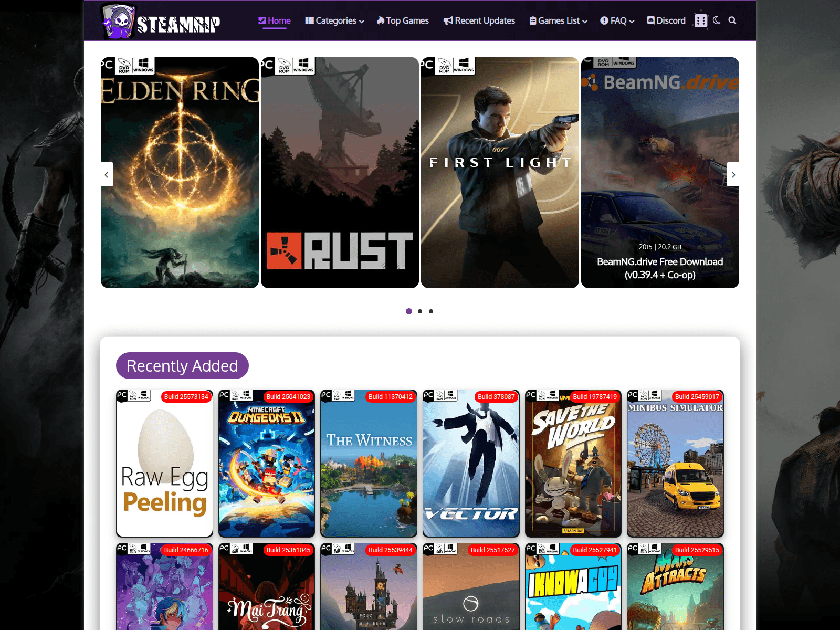The width and height of the screenshot is (840, 630).
Task: Click the Build 25527941 badge
Action: [595, 550]
